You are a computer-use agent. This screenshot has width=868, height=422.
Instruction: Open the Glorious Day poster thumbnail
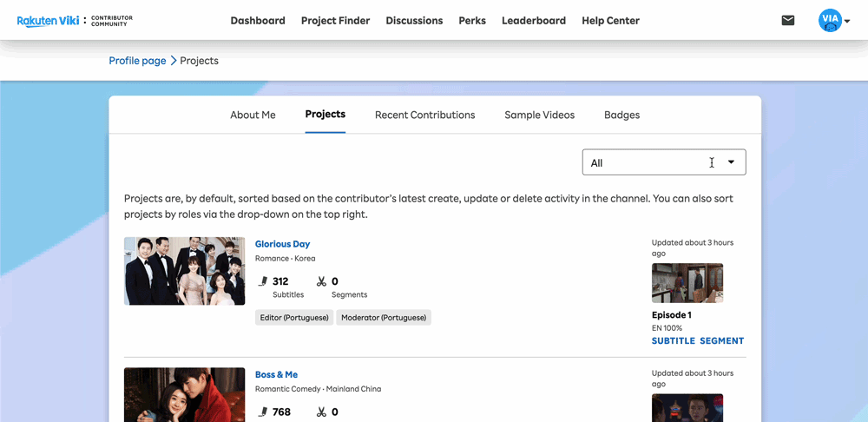pos(184,272)
